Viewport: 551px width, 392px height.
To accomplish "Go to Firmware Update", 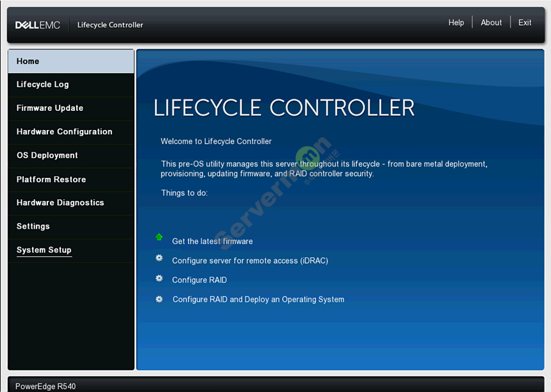I will point(71,108).
